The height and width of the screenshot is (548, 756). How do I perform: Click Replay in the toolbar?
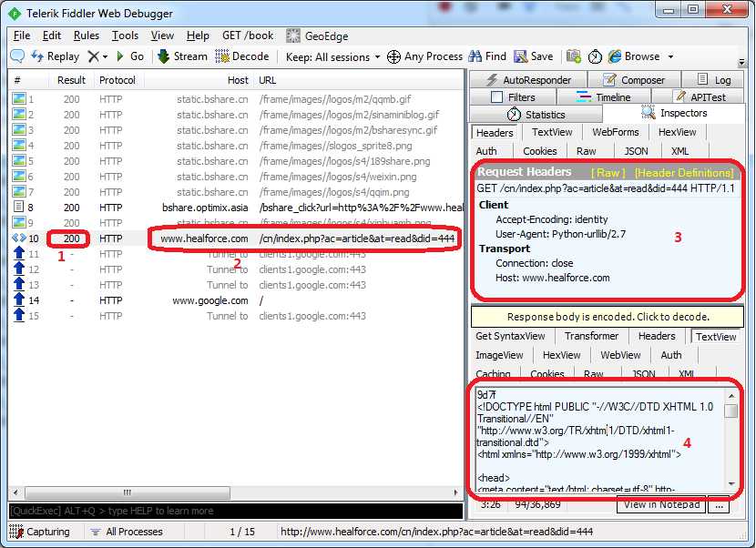pos(55,56)
